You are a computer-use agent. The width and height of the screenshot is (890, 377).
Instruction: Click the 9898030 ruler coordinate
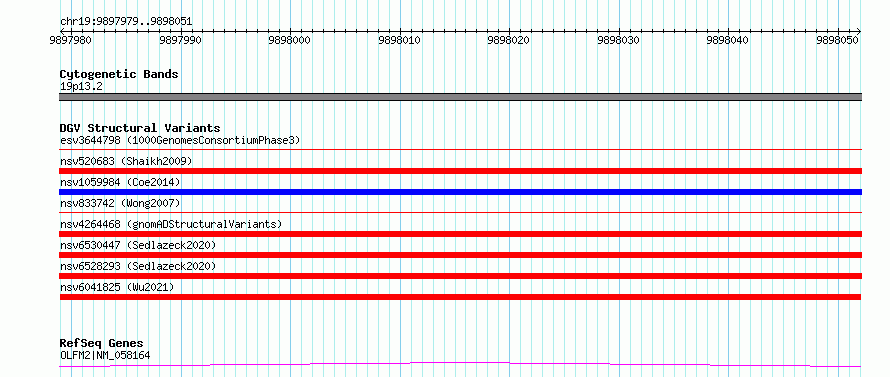(619, 40)
